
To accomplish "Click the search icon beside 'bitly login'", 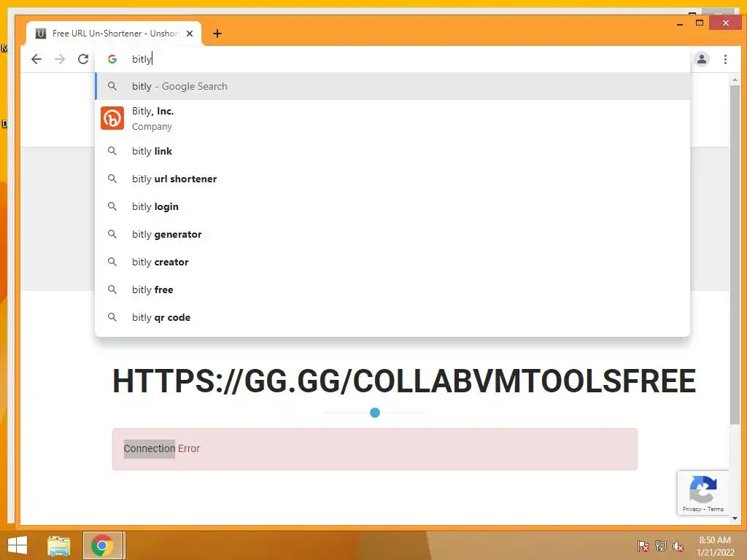I will point(112,206).
